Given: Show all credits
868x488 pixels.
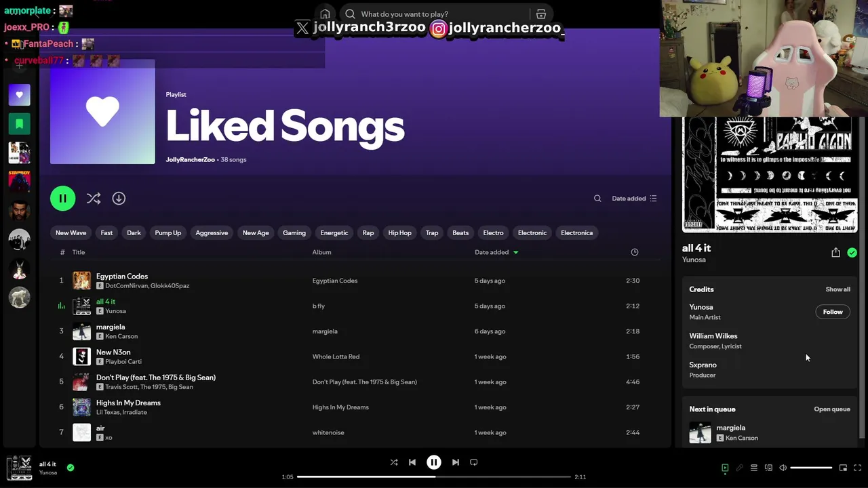Looking at the screenshot, I should pyautogui.click(x=837, y=289).
